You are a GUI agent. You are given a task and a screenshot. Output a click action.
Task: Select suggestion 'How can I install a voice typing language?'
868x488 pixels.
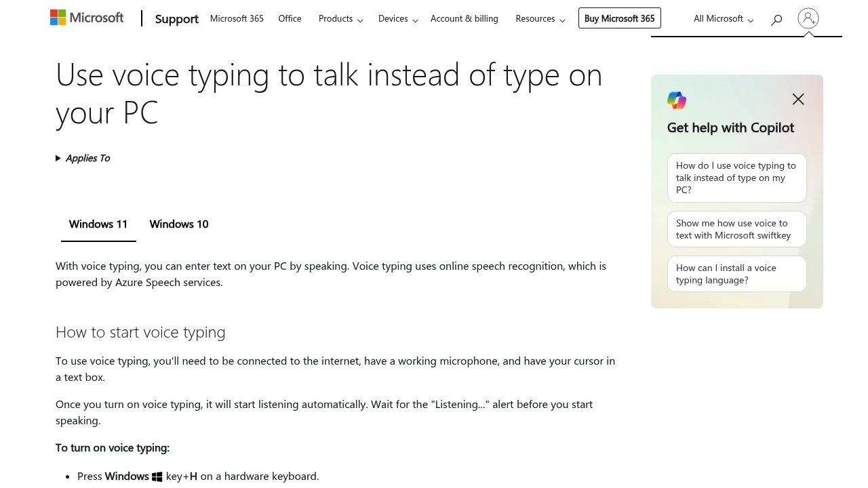737,274
